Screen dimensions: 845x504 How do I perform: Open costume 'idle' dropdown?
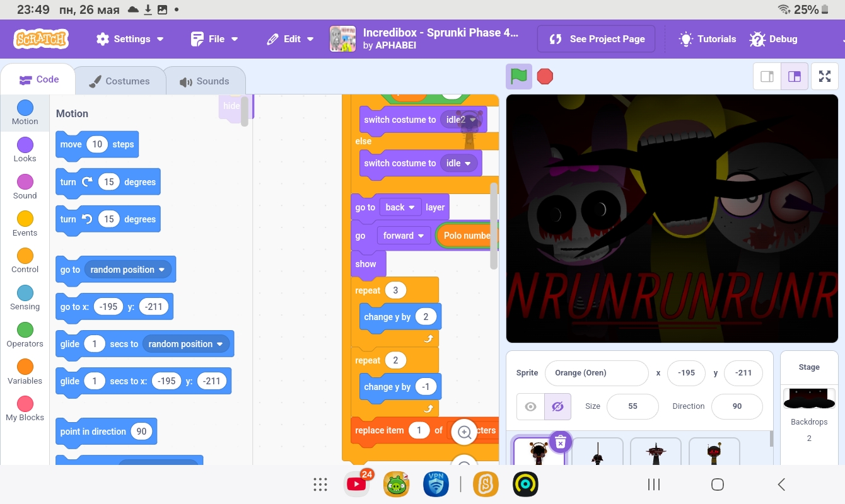459,163
